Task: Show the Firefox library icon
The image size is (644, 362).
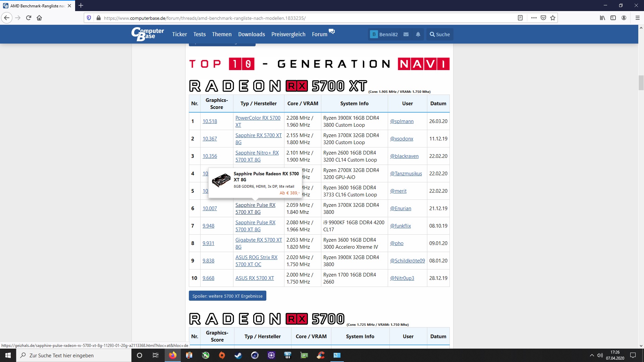Action: coord(602,18)
